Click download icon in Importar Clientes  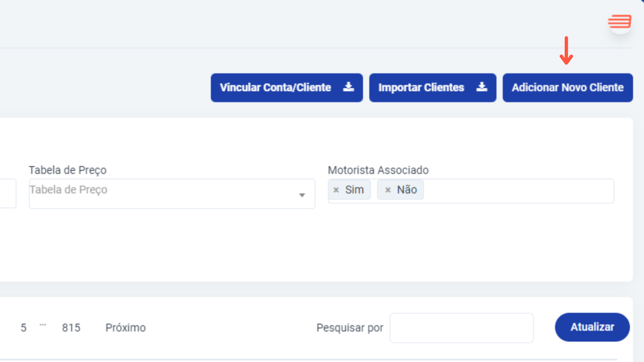point(482,87)
